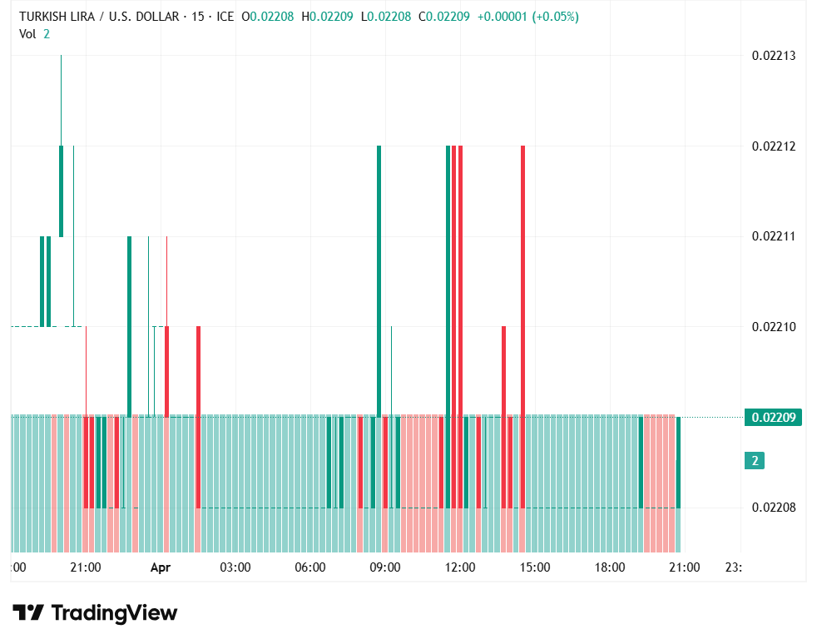Image resolution: width=817 pixels, height=644 pixels.
Task: Click the "12:00" time axis label
Action: [461, 567]
